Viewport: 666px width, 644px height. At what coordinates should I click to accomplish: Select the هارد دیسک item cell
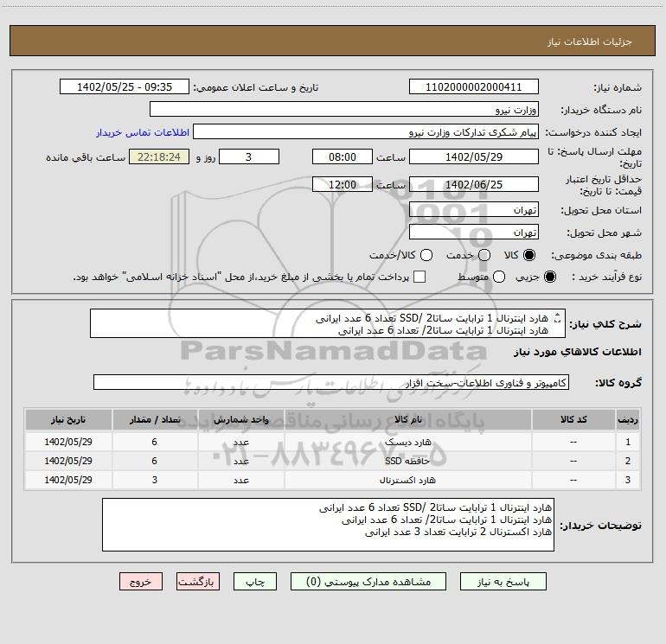coord(407,442)
